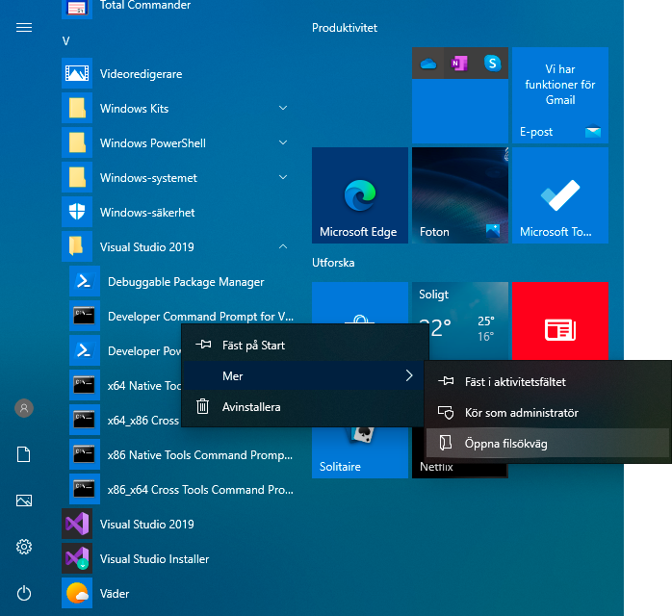The image size is (672, 616).
Task: Open the Settings gear icon
Action: [24, 547]
